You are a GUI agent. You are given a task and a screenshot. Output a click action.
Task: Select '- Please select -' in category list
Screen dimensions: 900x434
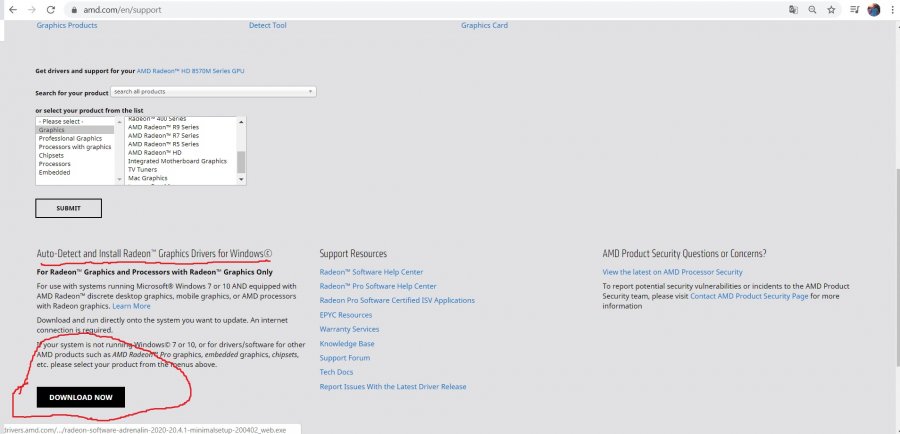(75, 122)
